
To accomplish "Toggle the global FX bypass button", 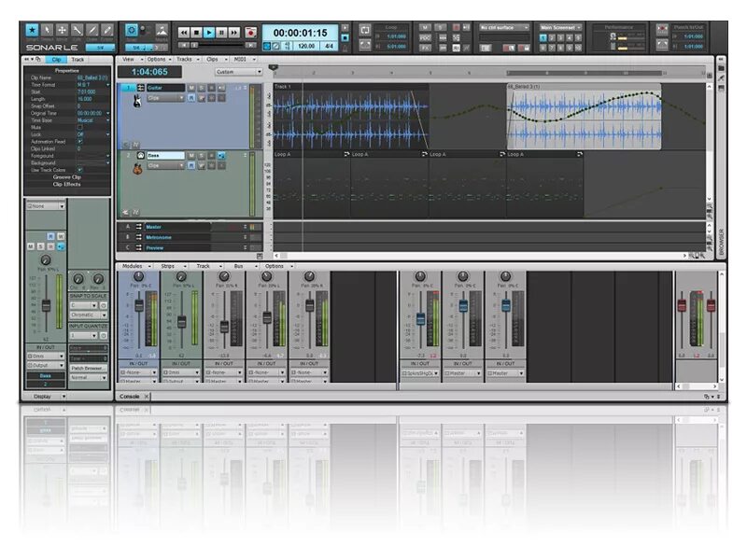I will click(425, 48).
